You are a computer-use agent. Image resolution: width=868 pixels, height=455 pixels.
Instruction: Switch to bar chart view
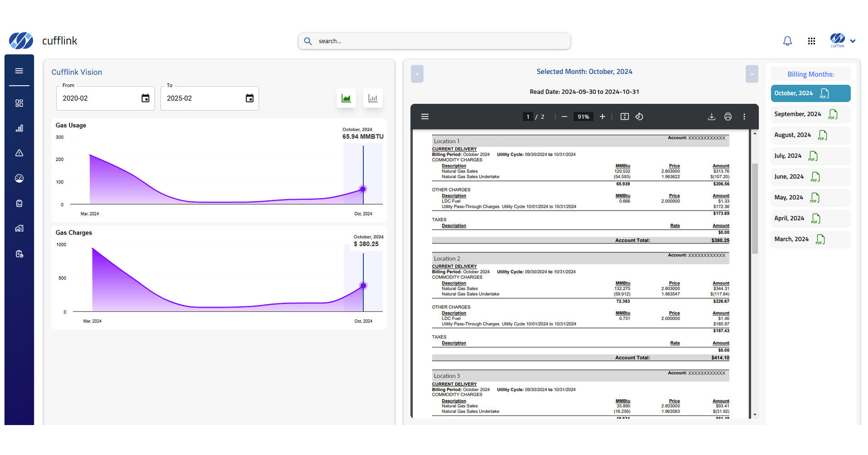tap(373, 98)
